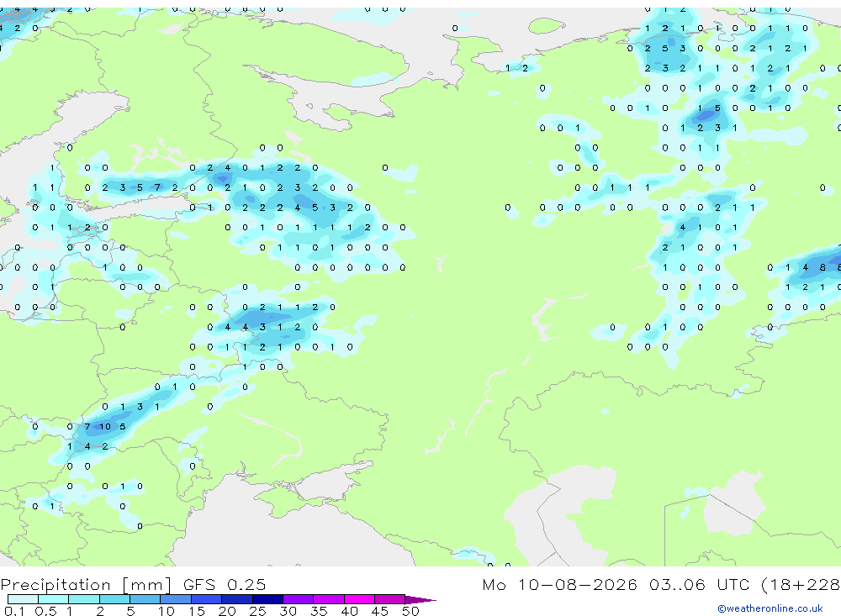Click the '30' legend scale label
This screenshot has width=841, height=616.
[288, 611]
